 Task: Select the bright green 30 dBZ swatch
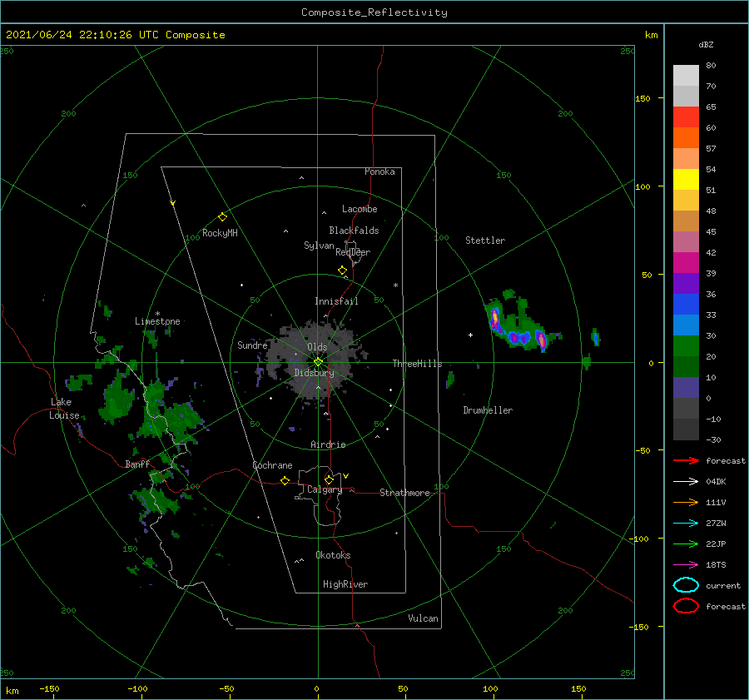(686, 345)
